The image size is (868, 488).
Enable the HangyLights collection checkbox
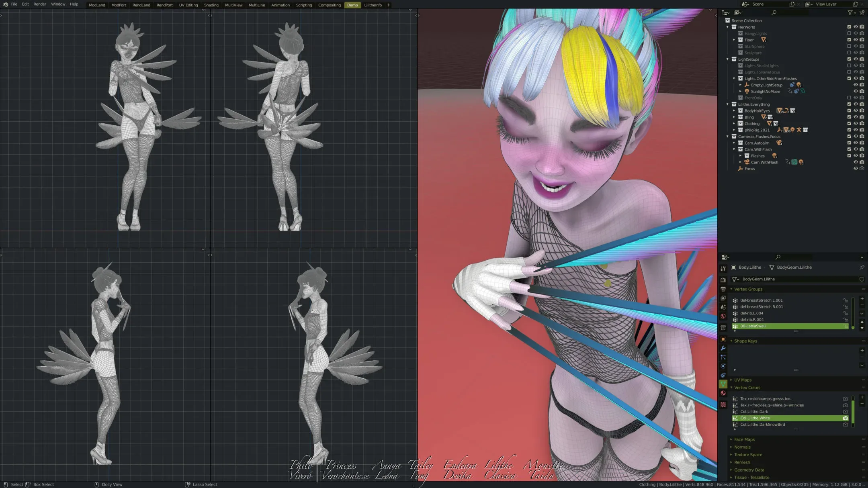tap(849, 33)
